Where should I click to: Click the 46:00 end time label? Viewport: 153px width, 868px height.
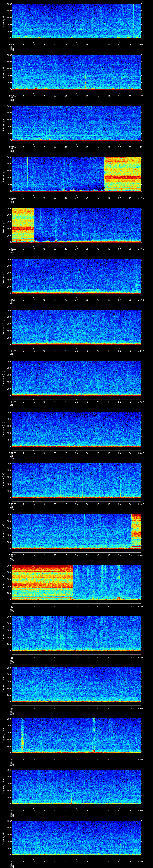click(x=141, y=861)
